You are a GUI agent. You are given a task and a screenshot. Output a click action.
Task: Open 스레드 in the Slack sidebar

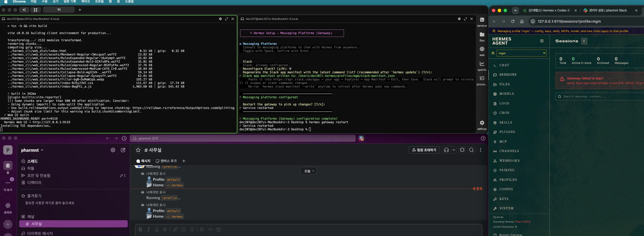[32, 161]
